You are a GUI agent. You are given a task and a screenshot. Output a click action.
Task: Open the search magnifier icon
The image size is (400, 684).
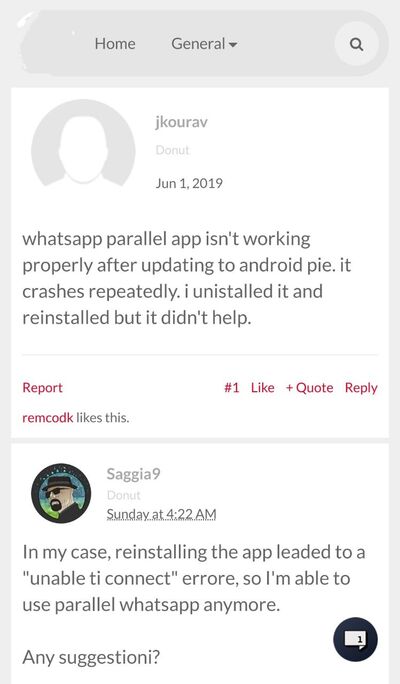coord(356,44)
